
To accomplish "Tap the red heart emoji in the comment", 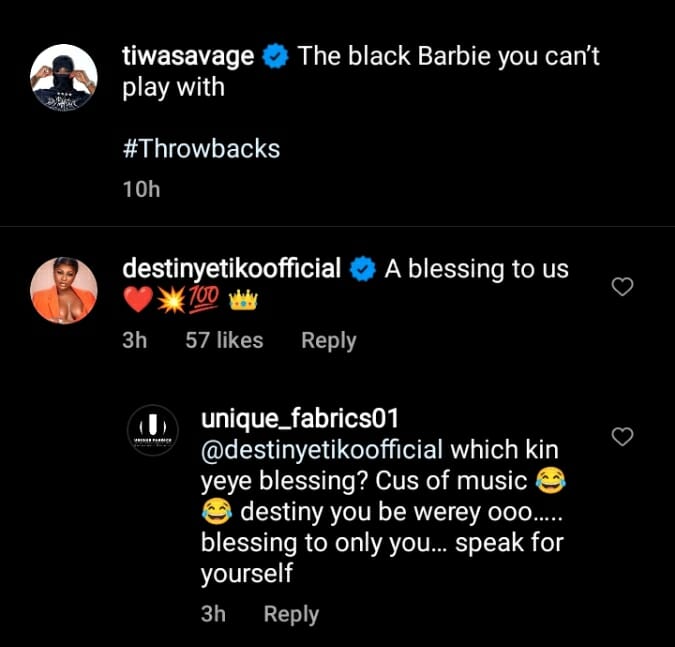I will point(137,301).
